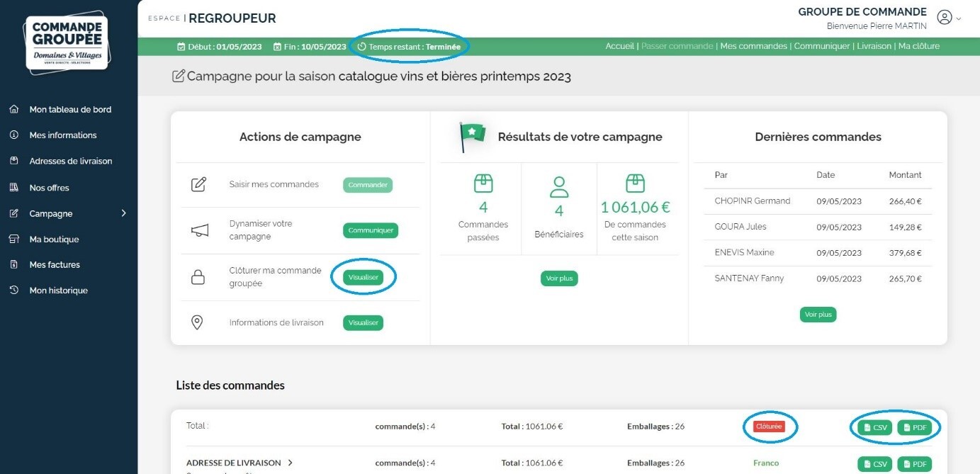Click the pencil icon next to Saisir mes commandes
The image size is (980, 474).
pos(199,185)
